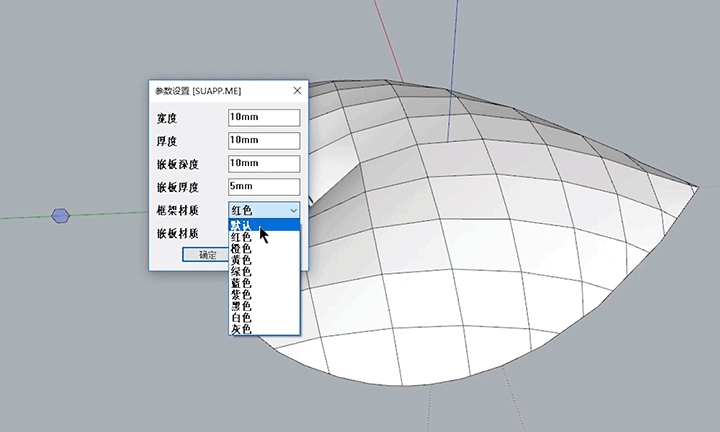720x432 pixels.
Task: Pick 绿色 in the dropdown list
Action: pyautogui.click(x=264, y=271)
